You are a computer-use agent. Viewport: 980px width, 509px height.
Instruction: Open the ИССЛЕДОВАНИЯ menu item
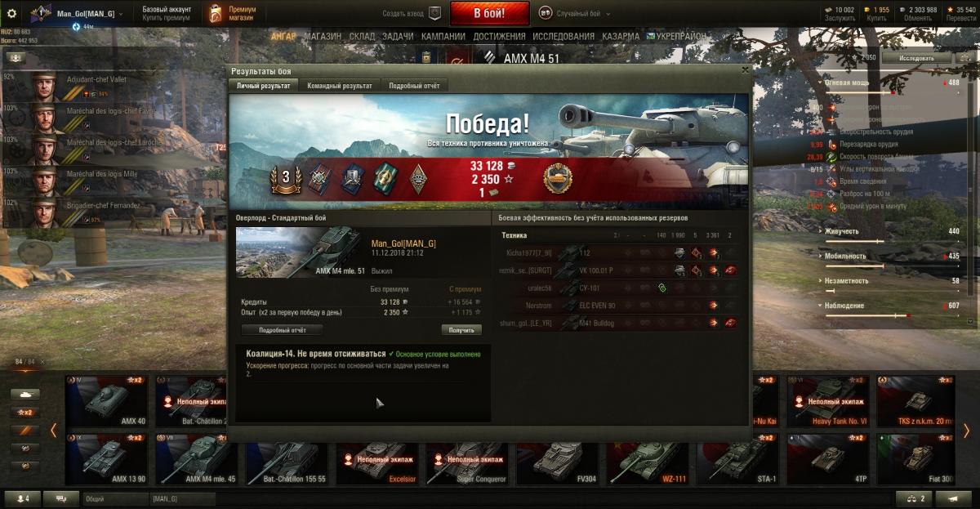click(x=563, y=37)
